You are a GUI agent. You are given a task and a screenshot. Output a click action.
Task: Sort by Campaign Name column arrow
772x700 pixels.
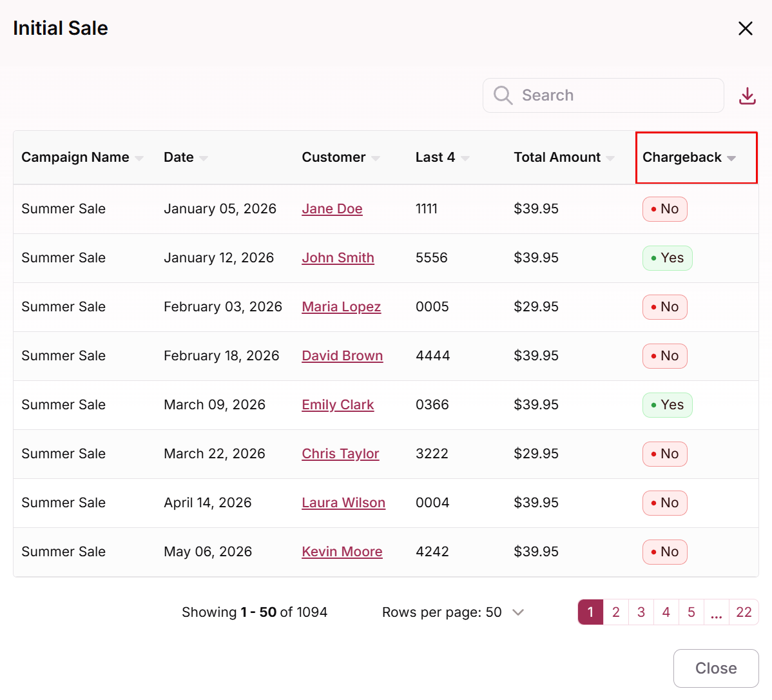(x=139, y=158)
